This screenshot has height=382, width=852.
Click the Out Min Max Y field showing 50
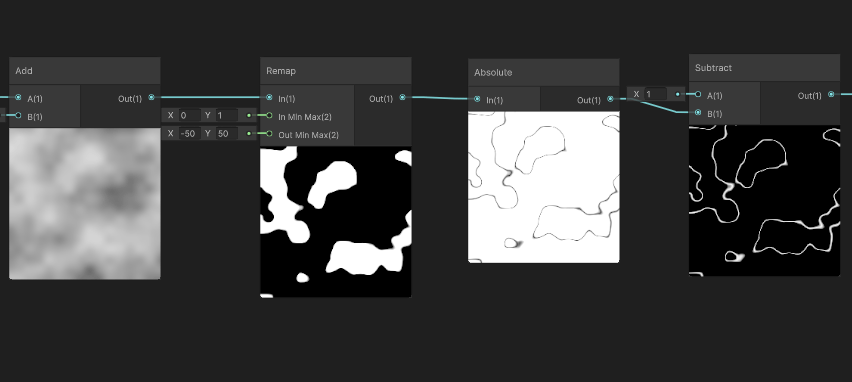(227, 133)
